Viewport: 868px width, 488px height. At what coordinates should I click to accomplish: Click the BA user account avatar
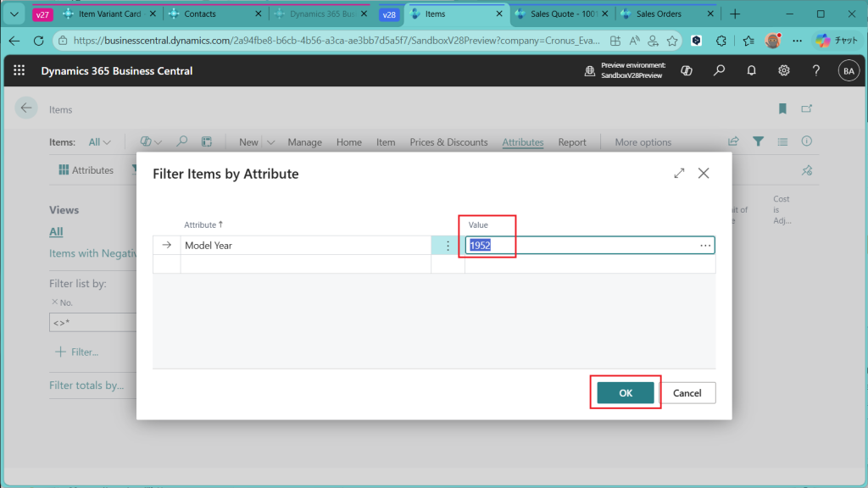tap(848, 71)
